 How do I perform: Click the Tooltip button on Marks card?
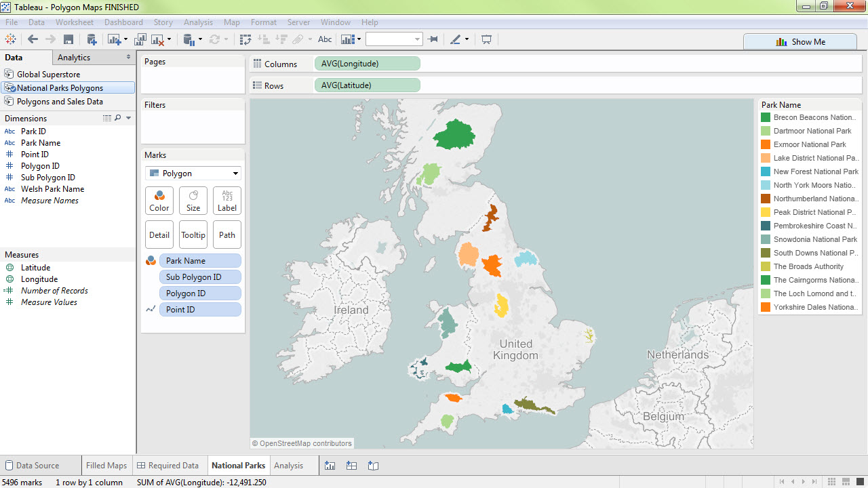193,235
